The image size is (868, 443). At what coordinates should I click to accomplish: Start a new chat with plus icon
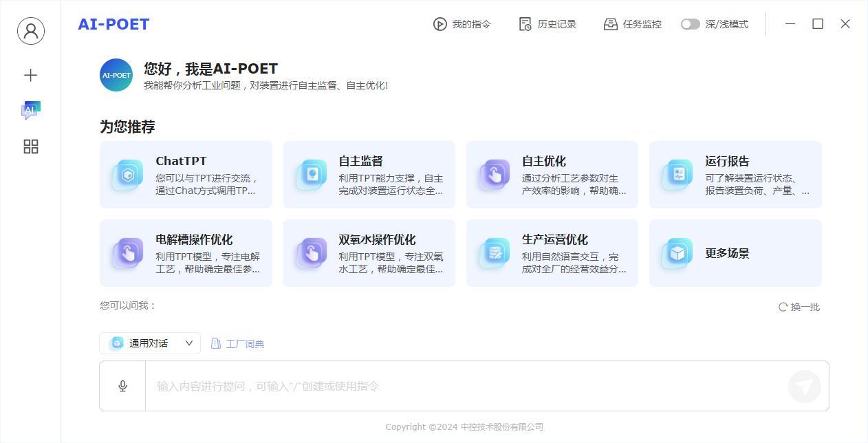click(x=30, y=75)
